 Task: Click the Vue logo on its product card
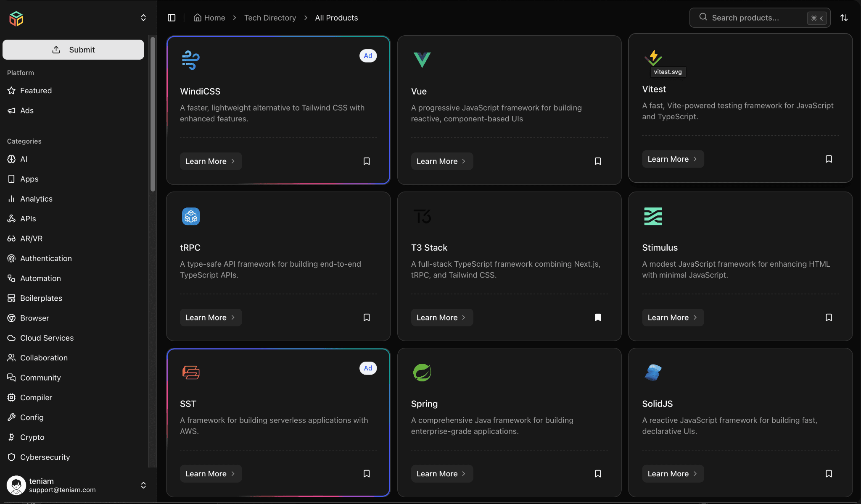[423, 60]
